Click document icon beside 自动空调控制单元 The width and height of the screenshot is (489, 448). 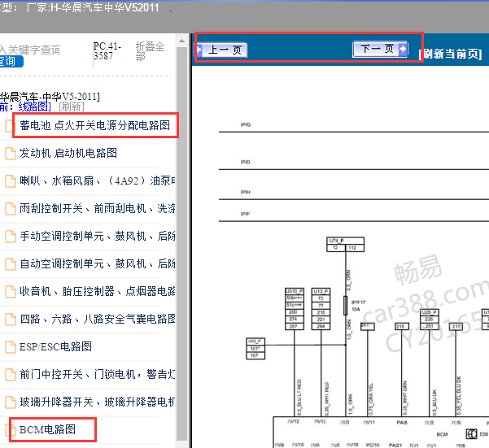point(11,264)
